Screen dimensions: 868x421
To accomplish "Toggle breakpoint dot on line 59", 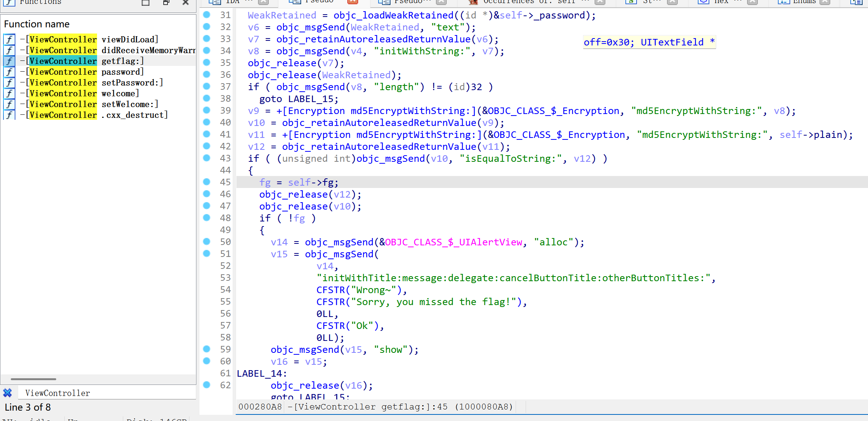I will click(207, 349).
